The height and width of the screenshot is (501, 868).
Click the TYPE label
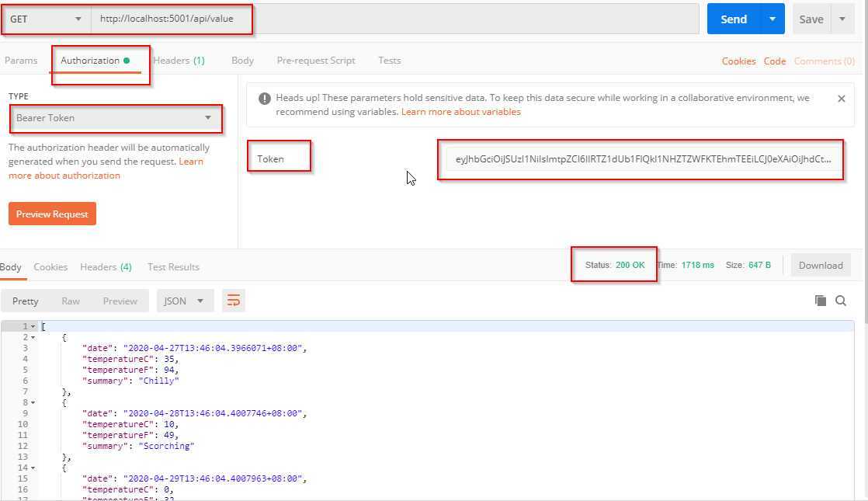coord(19,96)
